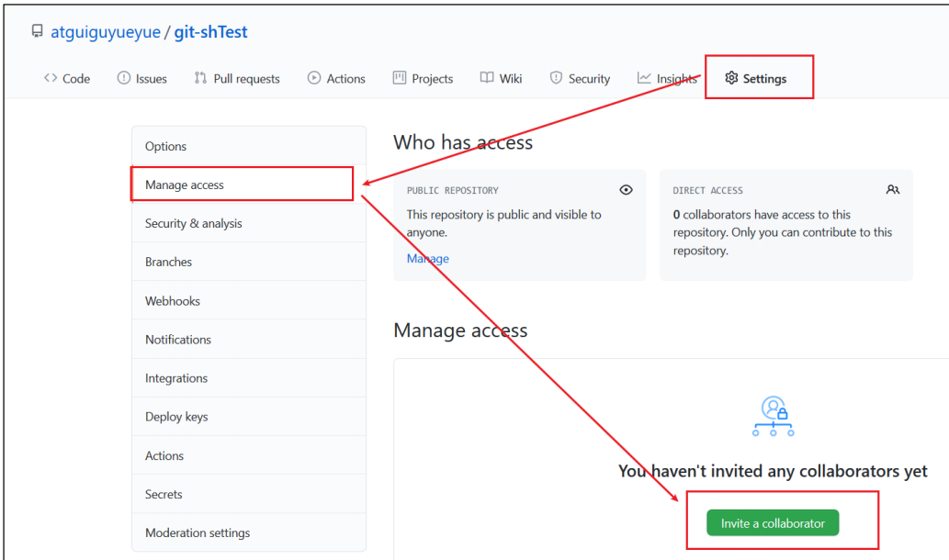
Task: Click the 'PUBLIC REPOSITORY' card label
Action: pos(453,191)
